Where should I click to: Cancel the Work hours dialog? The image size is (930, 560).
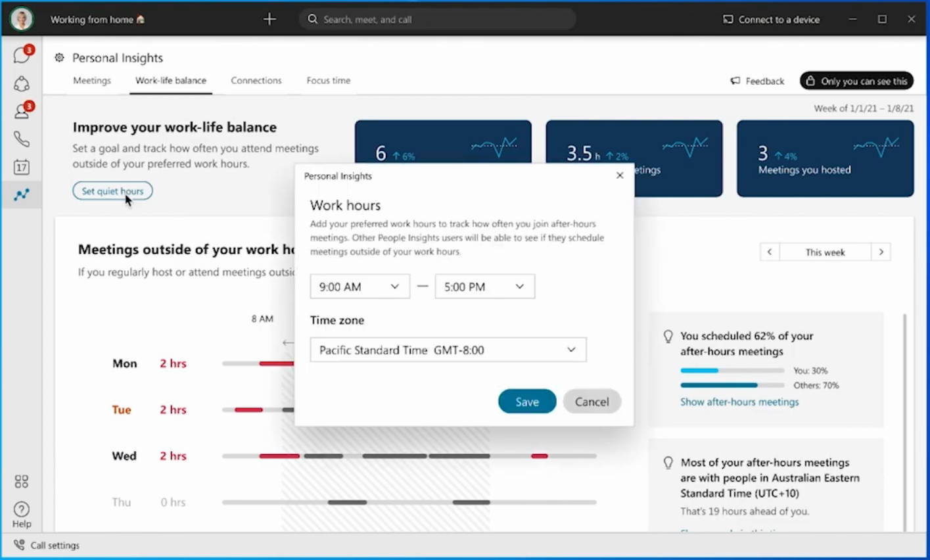click(592, 402)
